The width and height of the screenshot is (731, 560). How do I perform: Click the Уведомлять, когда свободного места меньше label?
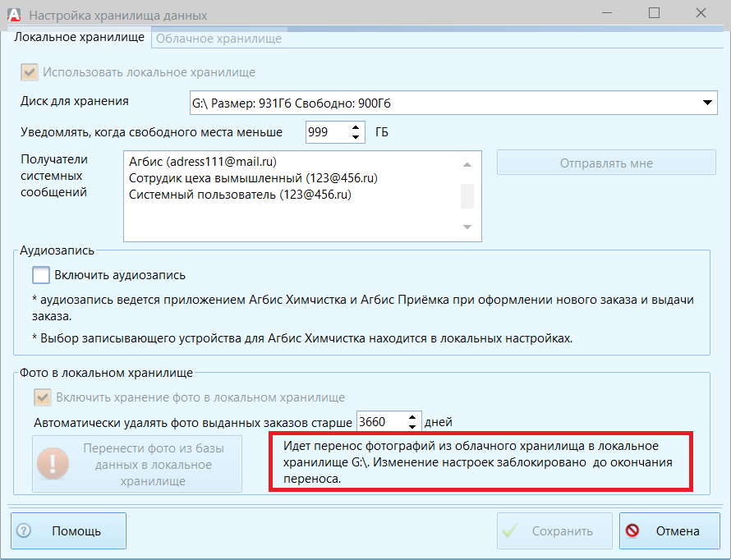[151, 132]
